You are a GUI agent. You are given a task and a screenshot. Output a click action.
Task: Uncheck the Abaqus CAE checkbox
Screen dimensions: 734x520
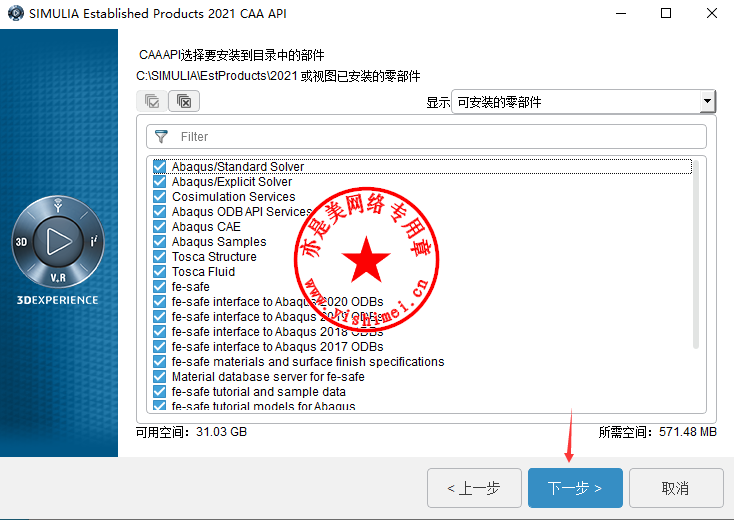point(160,227)
